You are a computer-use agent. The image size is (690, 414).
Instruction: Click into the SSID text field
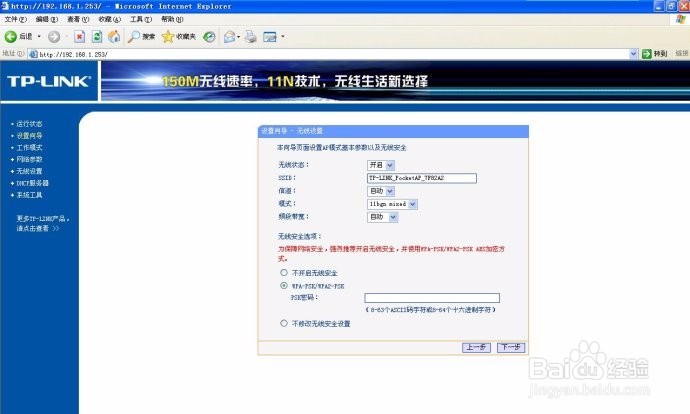pyautogui.click(x=422, y=178)
